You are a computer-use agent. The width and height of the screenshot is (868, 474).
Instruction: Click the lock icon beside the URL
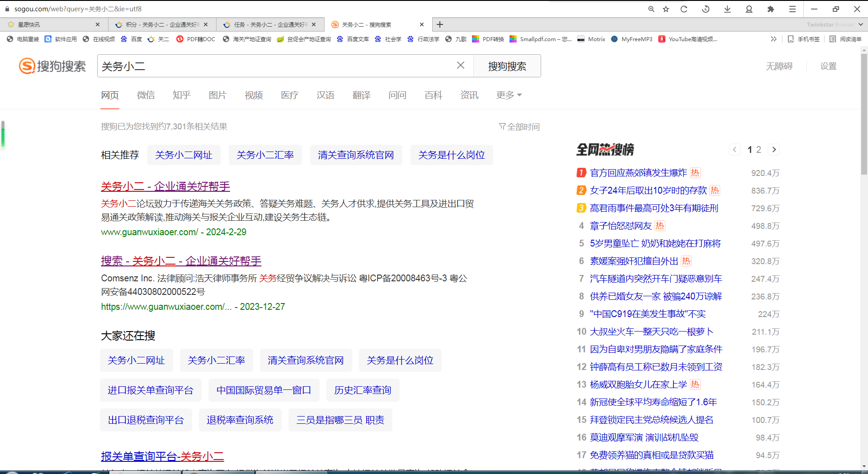click(7, 9)
